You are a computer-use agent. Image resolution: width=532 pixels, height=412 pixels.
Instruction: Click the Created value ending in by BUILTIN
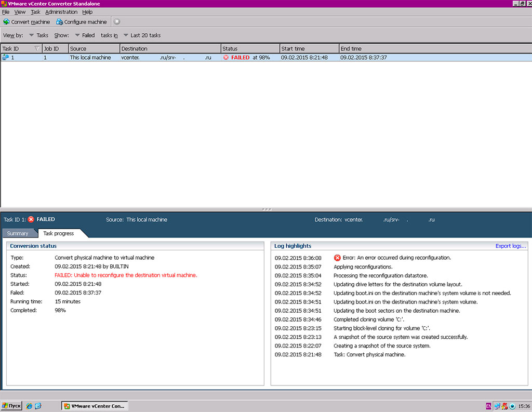91,267
